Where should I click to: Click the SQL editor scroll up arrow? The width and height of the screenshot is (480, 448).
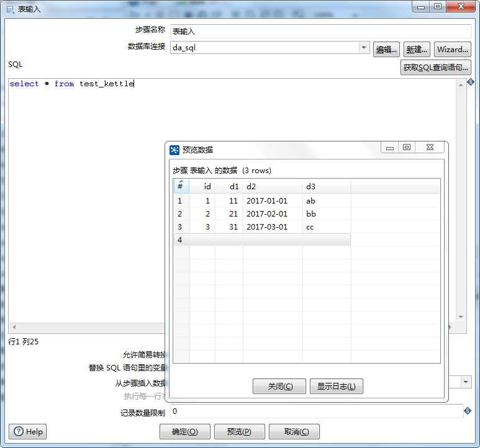pyautogui.click(x=461, y=86)
